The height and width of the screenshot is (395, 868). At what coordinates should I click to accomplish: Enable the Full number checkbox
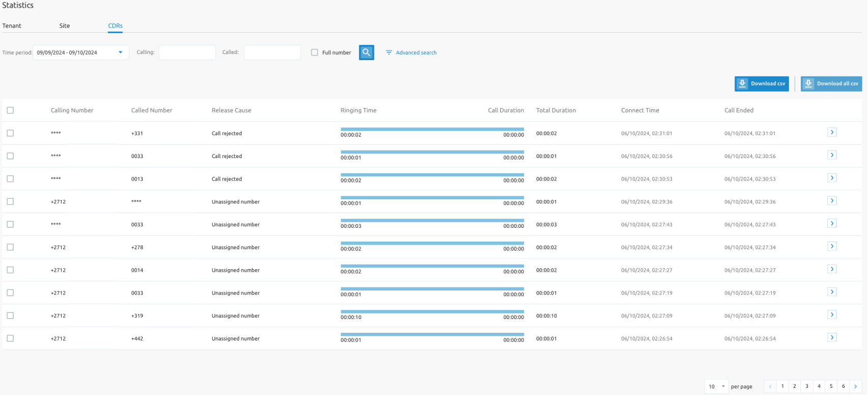314,52
